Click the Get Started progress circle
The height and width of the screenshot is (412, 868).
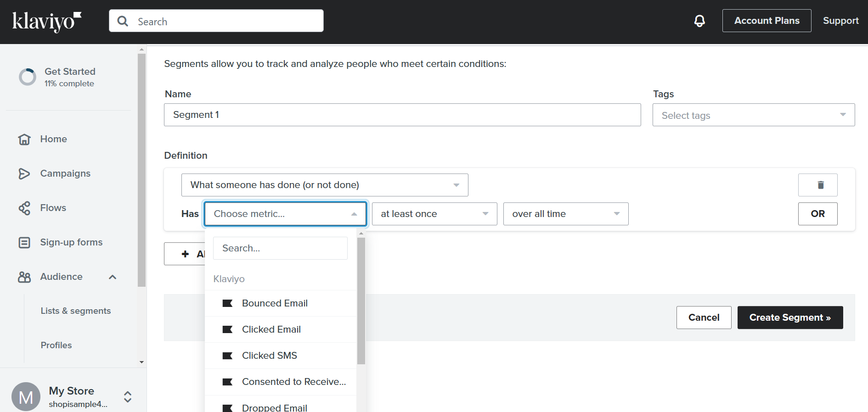pos(28,77)
